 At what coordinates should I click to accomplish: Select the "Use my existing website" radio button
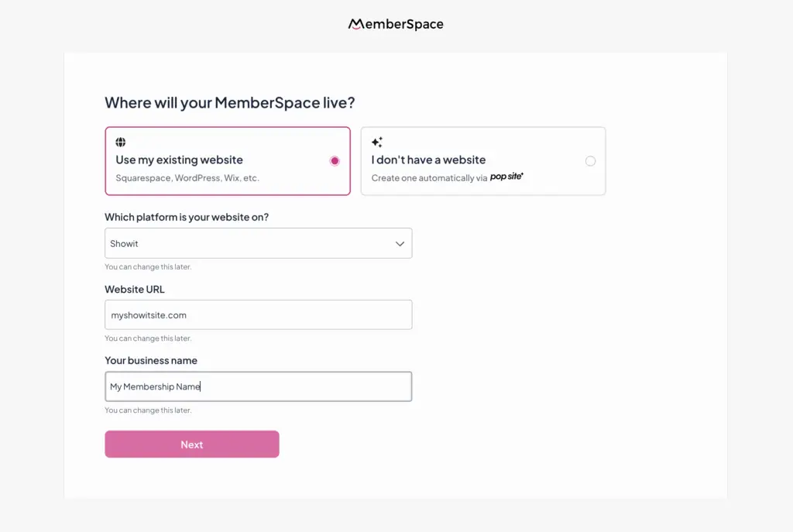pyautogui.click(x=335, y=160)
